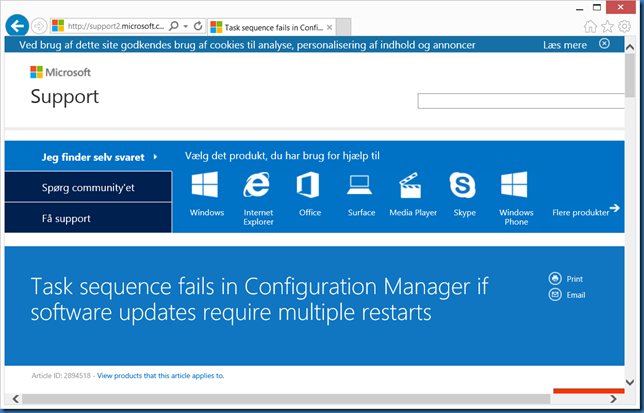Screen dimensions: 644x413
Task: Open View products that this article applies to
Action: click(160, 376)
